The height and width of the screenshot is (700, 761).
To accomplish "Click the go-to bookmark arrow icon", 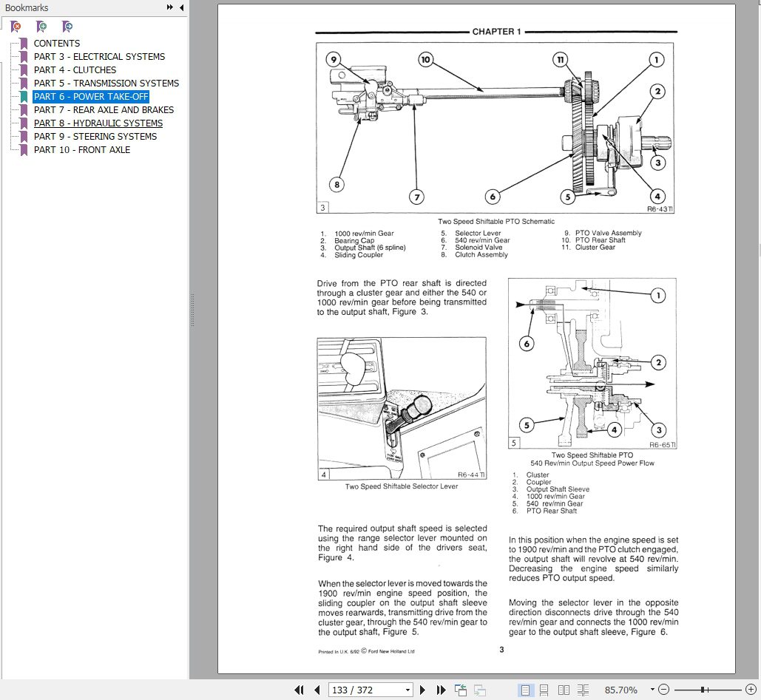I will 67,26.
